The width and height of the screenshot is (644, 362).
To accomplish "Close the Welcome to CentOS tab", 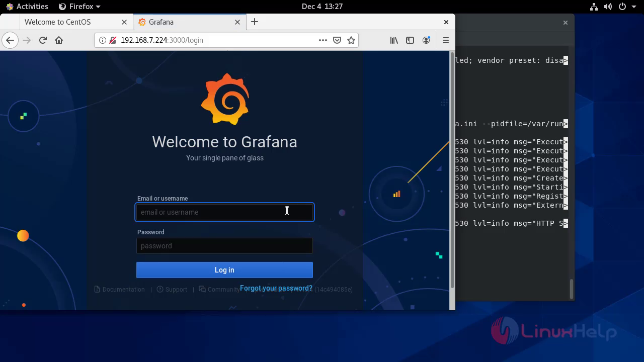I will pyautogui.click(x=124, y=22).
